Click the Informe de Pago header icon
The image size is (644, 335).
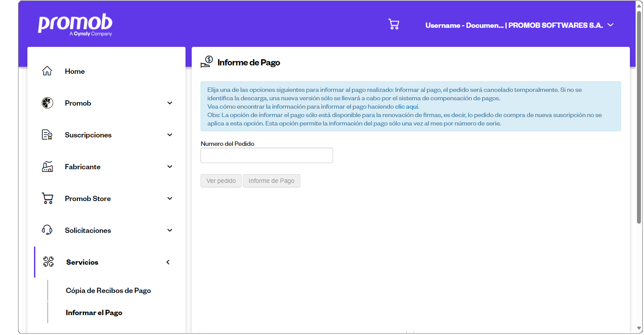click(x=207, y=62)
